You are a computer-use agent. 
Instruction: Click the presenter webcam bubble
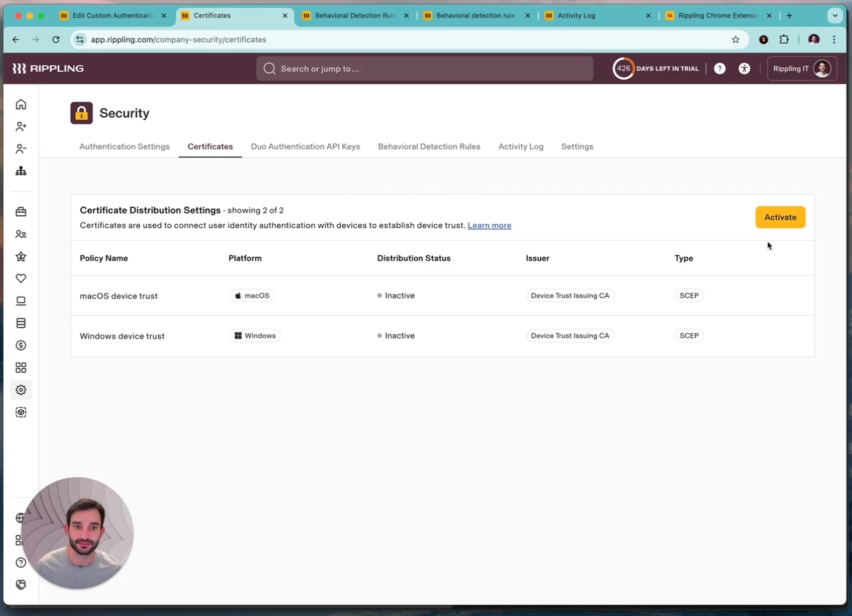point(77,533)
